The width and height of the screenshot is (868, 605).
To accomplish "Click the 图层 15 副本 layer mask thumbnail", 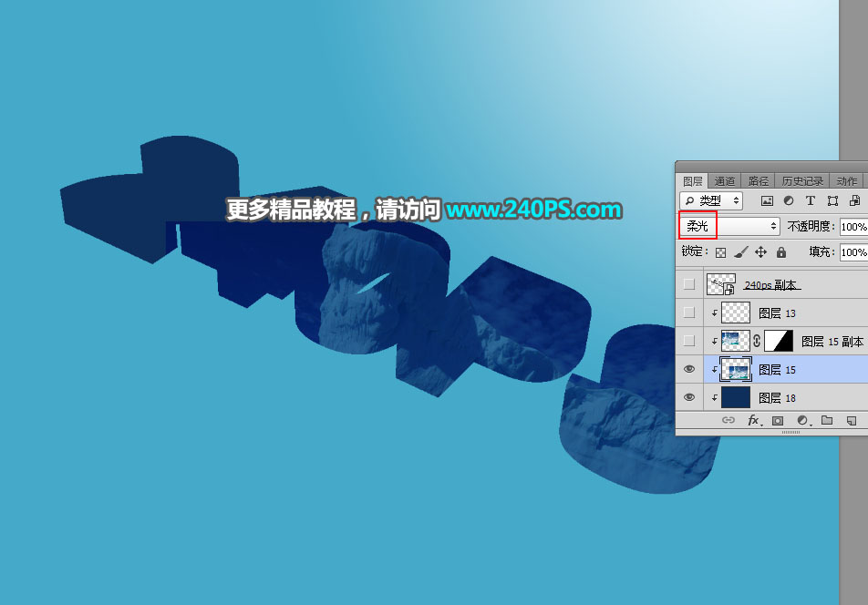I will pos(779,341).
